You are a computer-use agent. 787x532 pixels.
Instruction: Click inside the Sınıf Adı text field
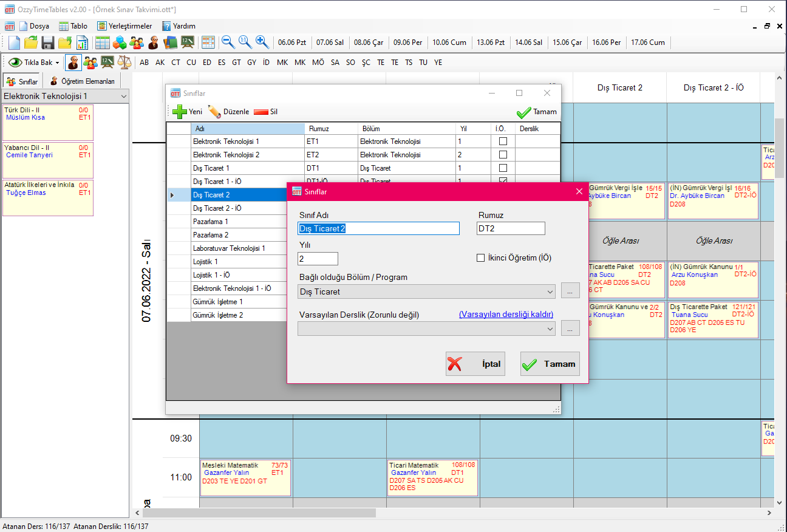[x=378, y=228]
